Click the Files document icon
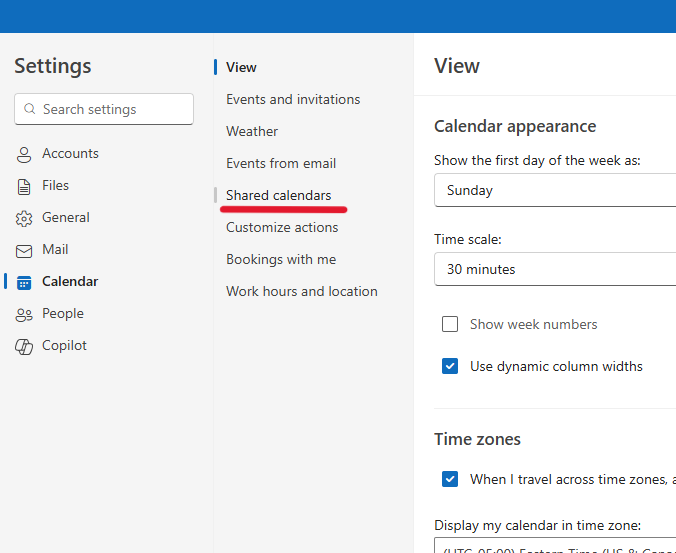 click(24, 186)
